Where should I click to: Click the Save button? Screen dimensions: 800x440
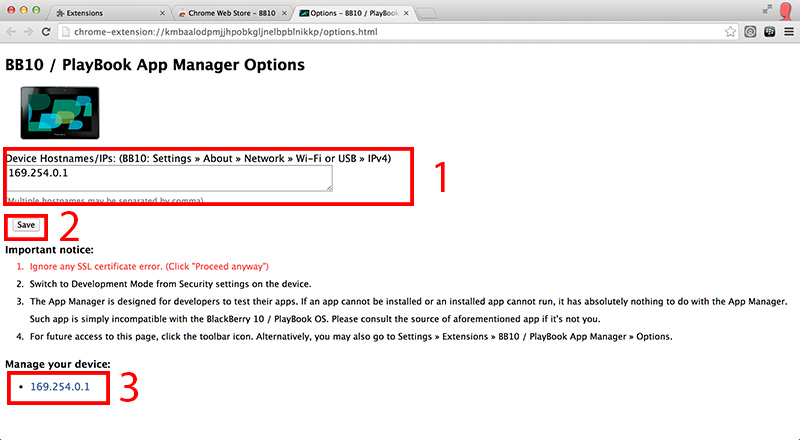pos(26,225)
